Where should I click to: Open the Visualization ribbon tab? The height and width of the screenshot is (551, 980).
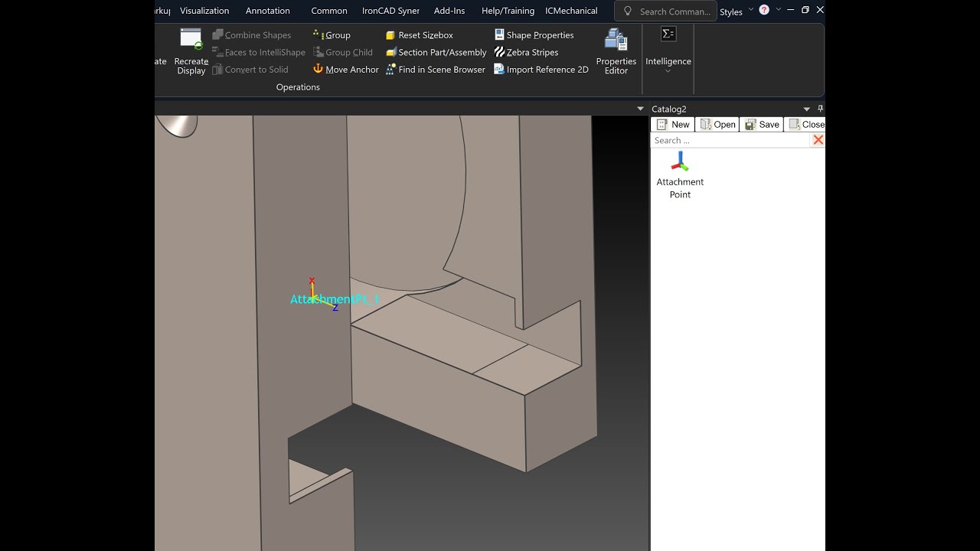pyautogui.click(x=204, y=11)
